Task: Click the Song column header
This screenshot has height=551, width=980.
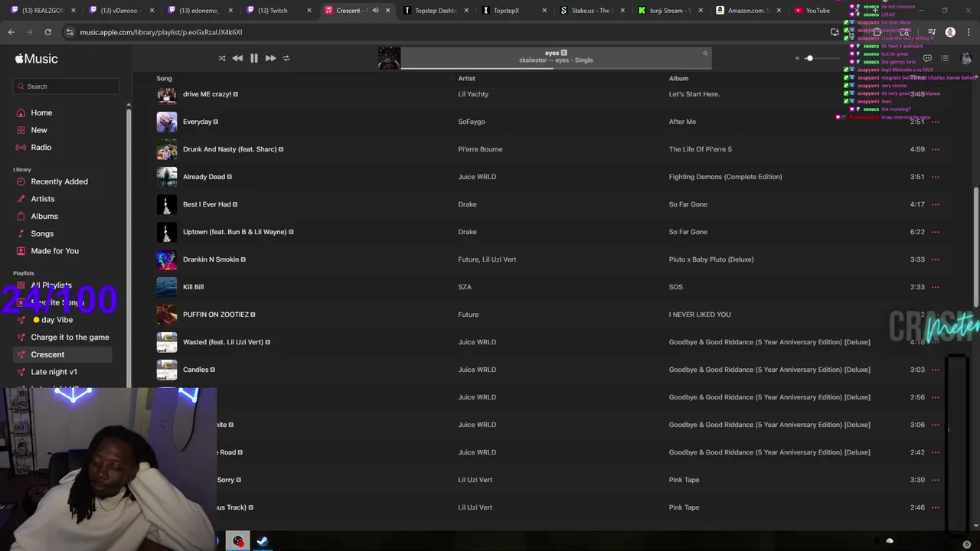Action: tap(164, 78)
